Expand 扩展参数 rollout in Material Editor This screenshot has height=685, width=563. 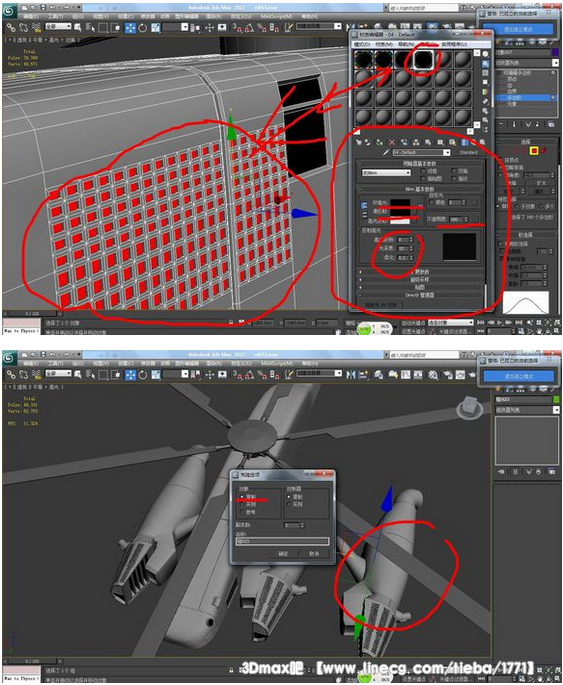pos(420,272)
